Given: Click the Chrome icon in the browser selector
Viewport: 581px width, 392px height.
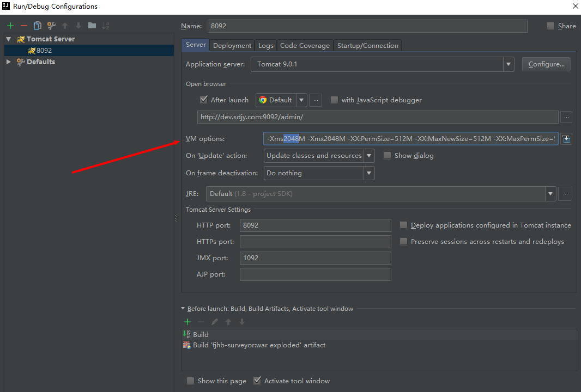Looking at the screenshot, I should [263, 100].
